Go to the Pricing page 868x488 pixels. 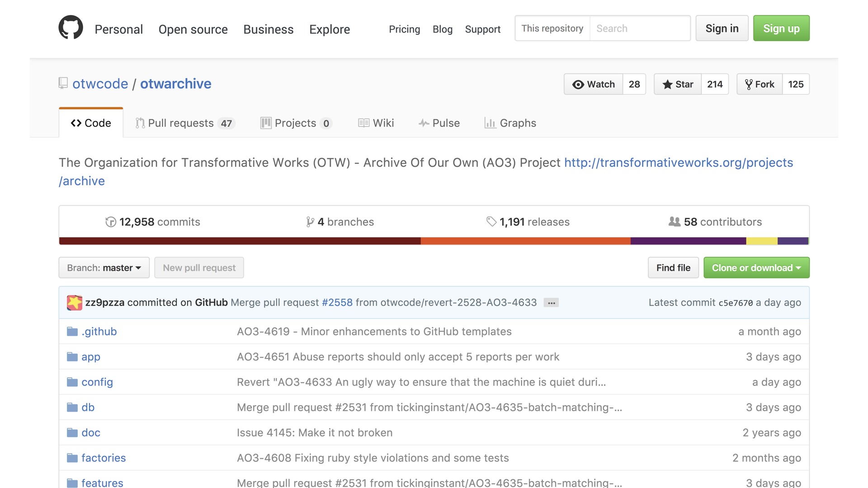tap(404, 29)
